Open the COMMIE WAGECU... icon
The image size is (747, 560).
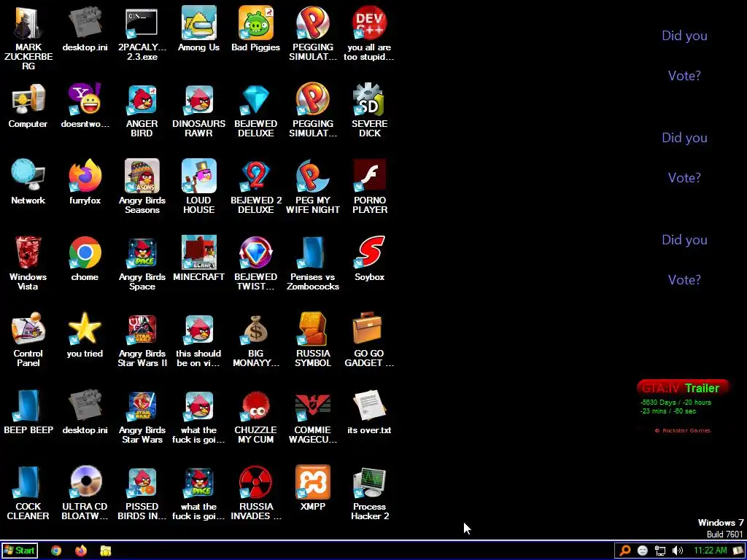(312, 406)
